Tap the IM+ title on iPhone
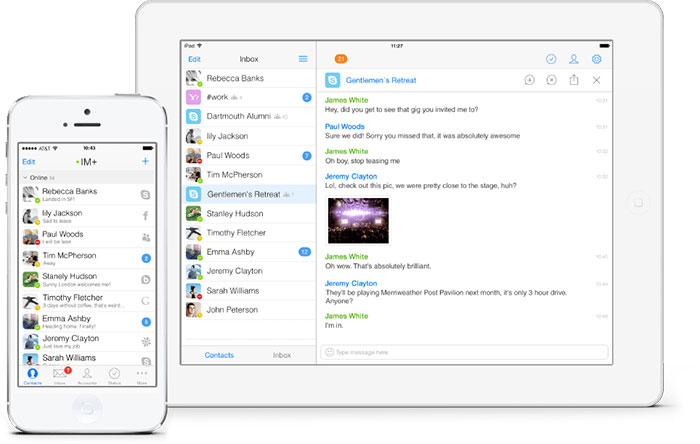 (87, 162)
